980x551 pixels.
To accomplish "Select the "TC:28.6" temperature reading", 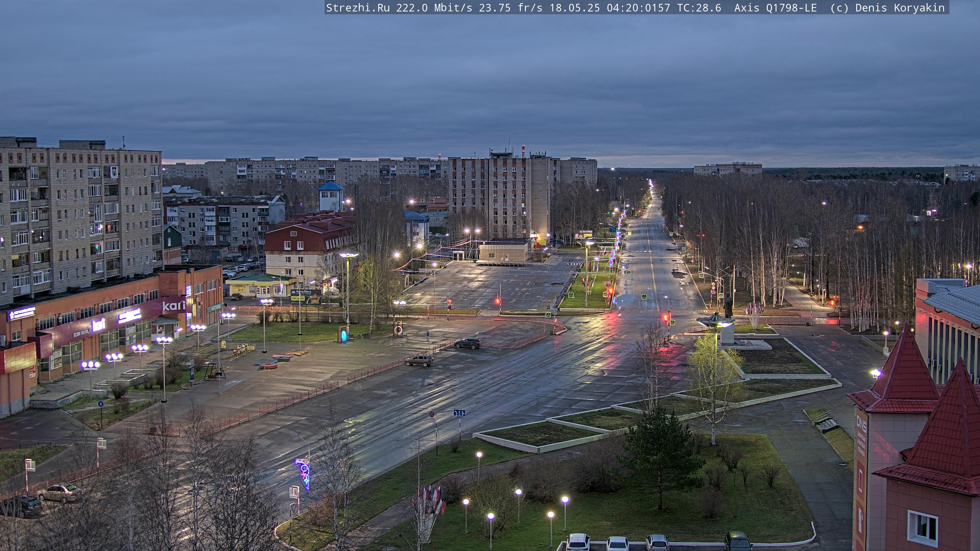I will tap(699, 8).
